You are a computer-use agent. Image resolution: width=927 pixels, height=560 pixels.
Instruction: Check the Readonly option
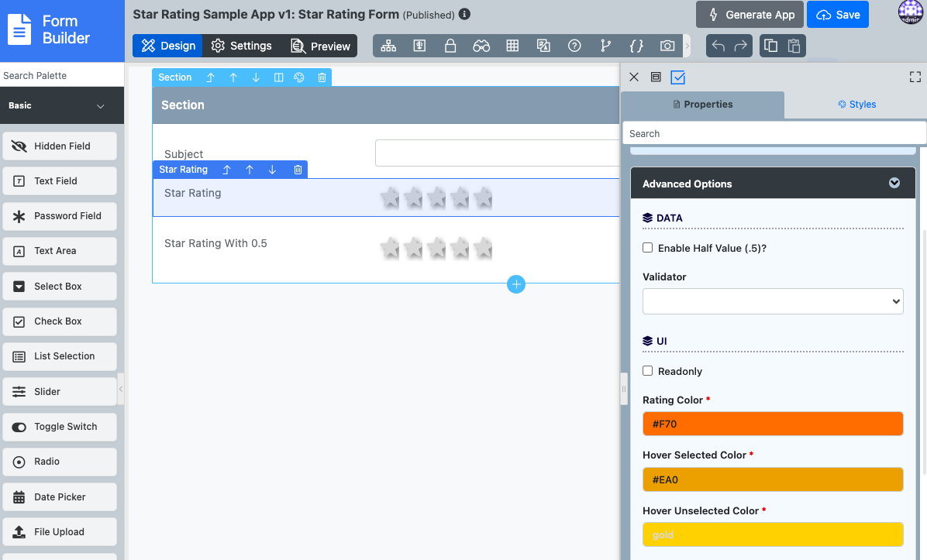point(648,371)
